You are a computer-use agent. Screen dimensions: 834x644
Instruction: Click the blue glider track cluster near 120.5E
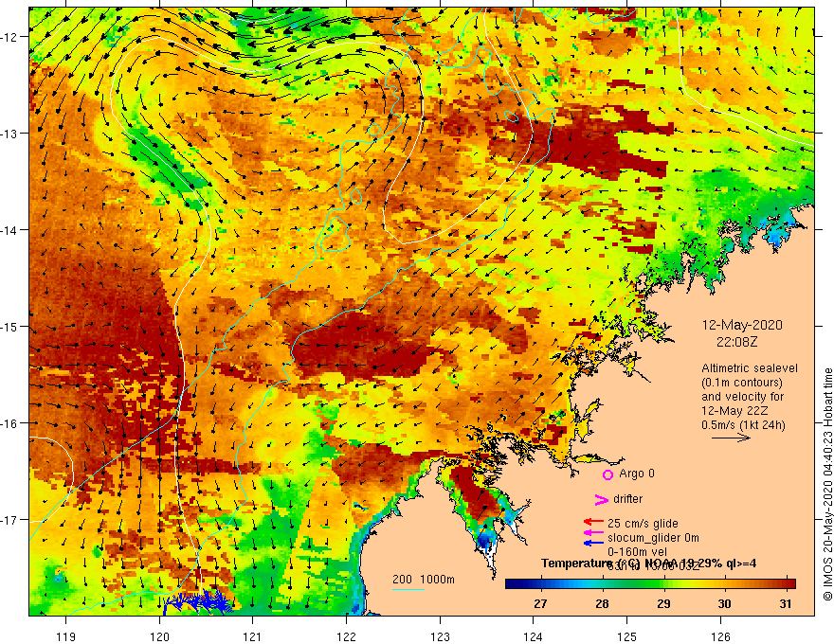tap(197, 601)
